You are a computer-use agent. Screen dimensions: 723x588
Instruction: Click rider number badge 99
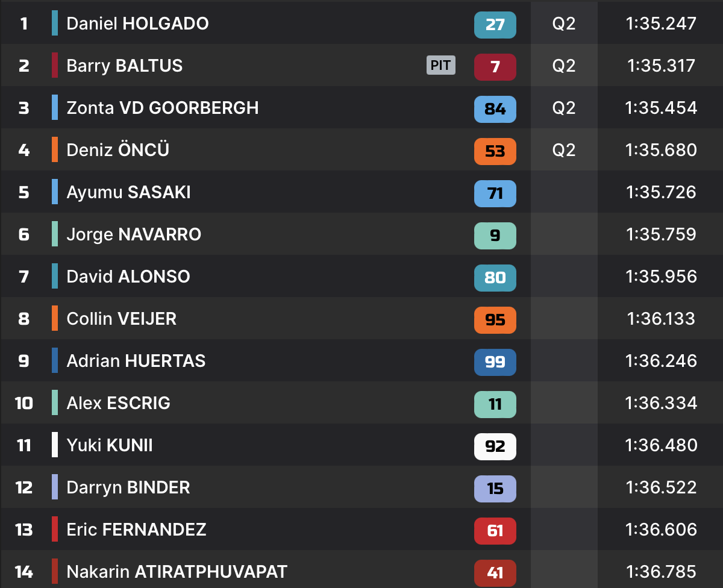(x=495, y=361)
